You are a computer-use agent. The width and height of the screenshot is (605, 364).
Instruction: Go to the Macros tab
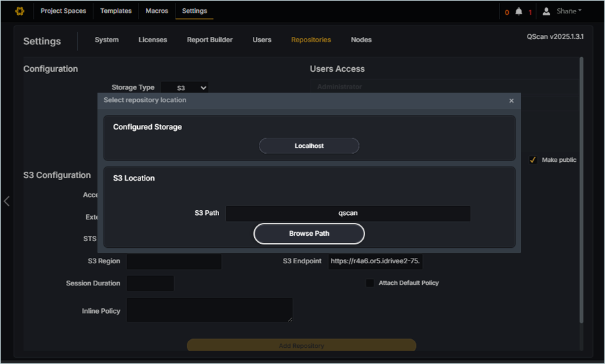pos(157,11)
